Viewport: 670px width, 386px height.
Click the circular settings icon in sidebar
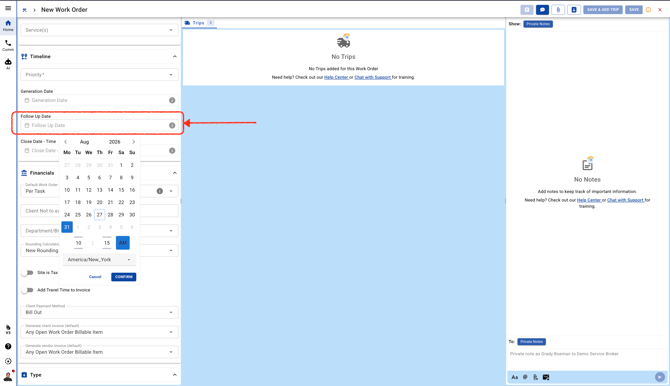[8, 361]
